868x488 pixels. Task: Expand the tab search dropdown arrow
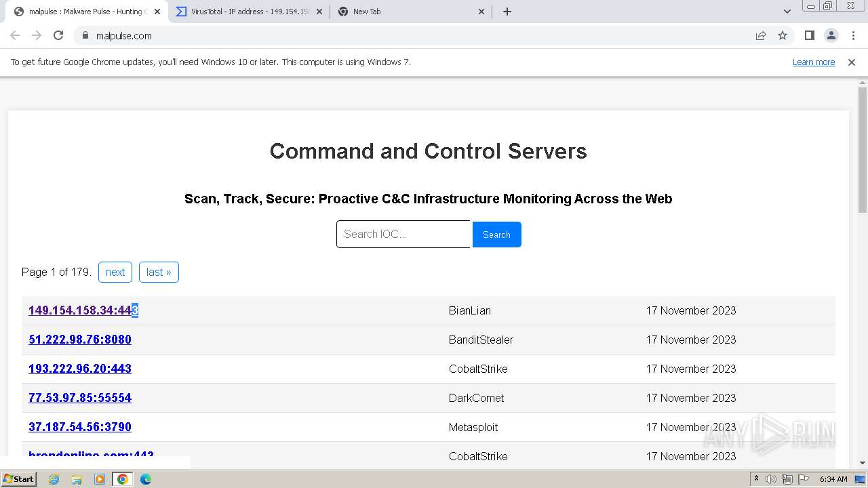point(787,12)
